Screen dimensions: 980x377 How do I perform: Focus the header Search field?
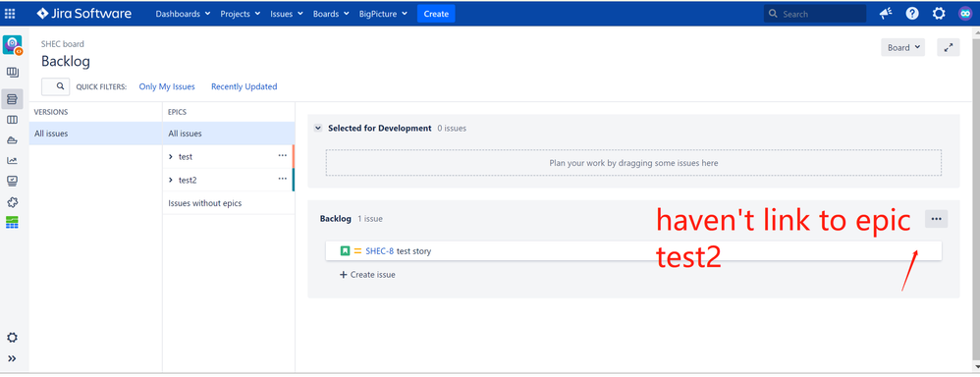[814, 14]
